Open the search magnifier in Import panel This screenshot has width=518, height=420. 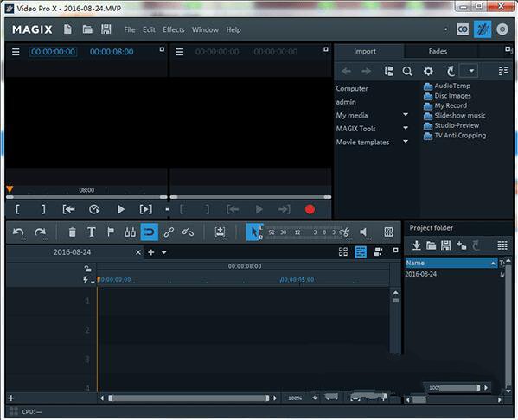click(x=407, y=71)
